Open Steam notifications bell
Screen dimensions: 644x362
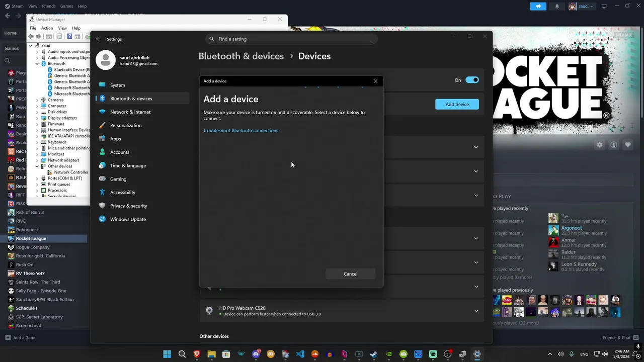coord(557,6)
